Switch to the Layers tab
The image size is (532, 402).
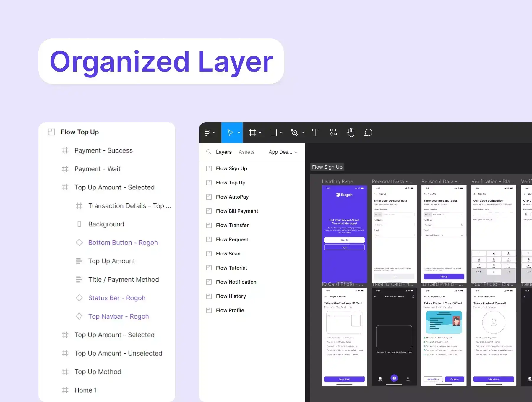click(x=223, y=152)
